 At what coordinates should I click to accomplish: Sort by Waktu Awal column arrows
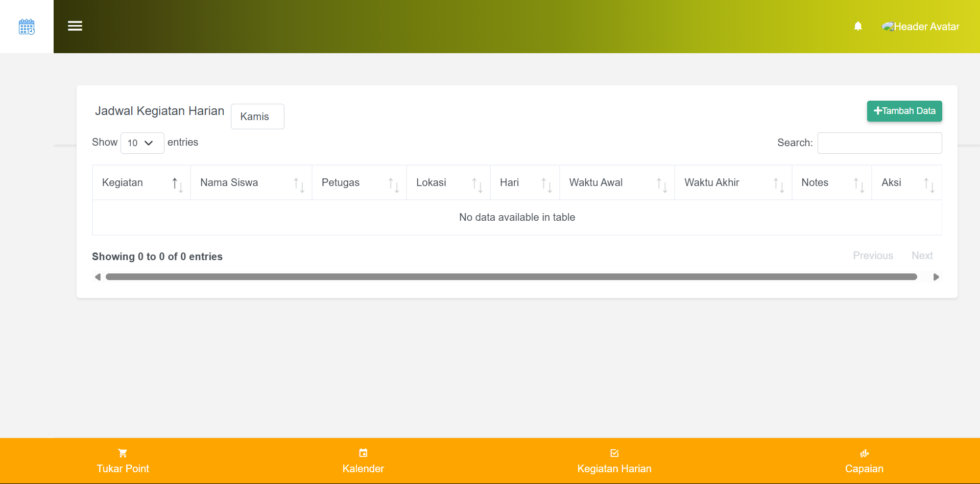click(661, 184)
